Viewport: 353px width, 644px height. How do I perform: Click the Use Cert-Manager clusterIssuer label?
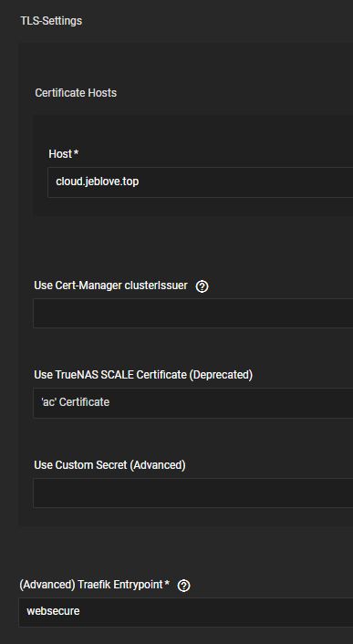tap(111, 286)
